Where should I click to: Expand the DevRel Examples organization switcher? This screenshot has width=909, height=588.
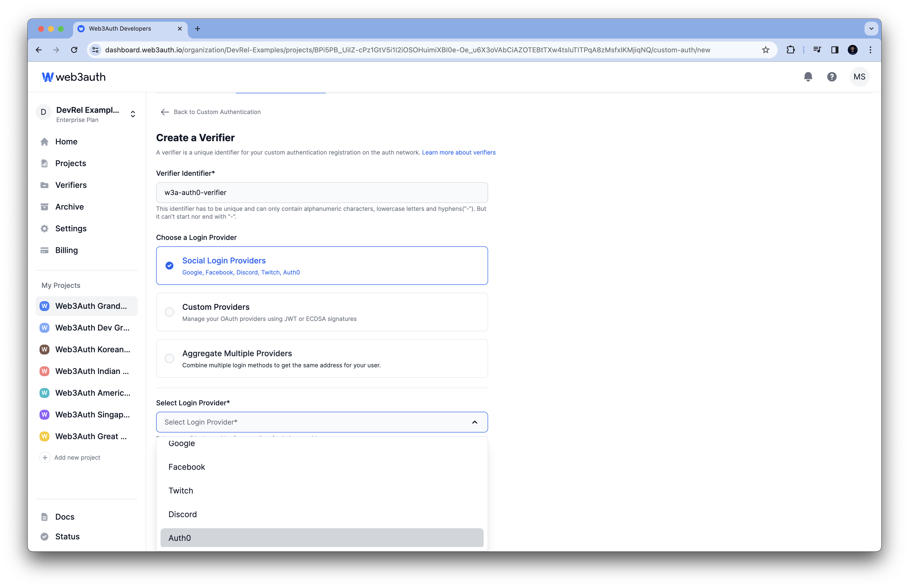(x=133, y=114)
